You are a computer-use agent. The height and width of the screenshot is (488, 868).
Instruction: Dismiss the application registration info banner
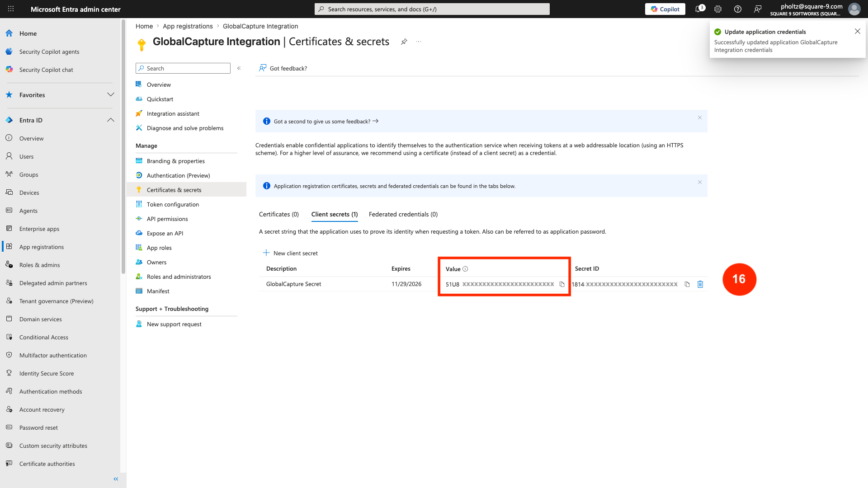point(700,182)
